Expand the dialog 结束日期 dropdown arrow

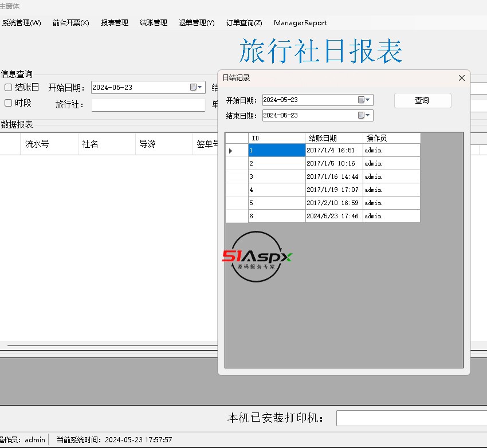click(368, 115)
